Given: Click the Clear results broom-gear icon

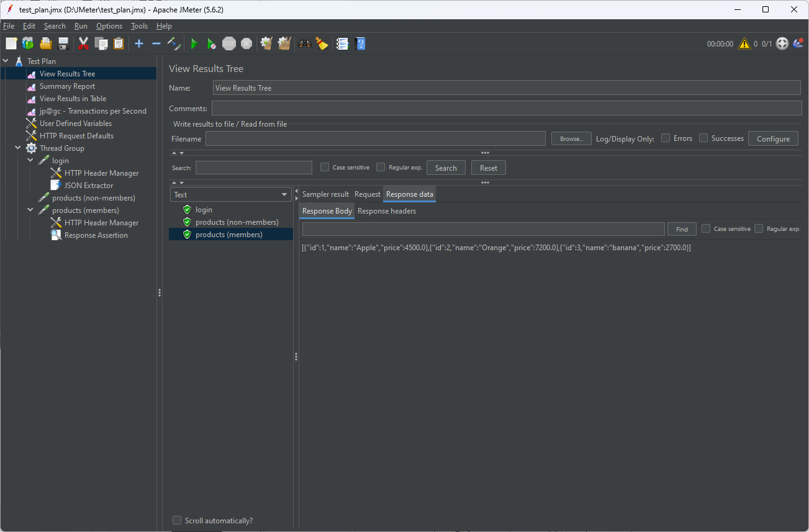Looking at the screenshot, I should coord(267,43).
